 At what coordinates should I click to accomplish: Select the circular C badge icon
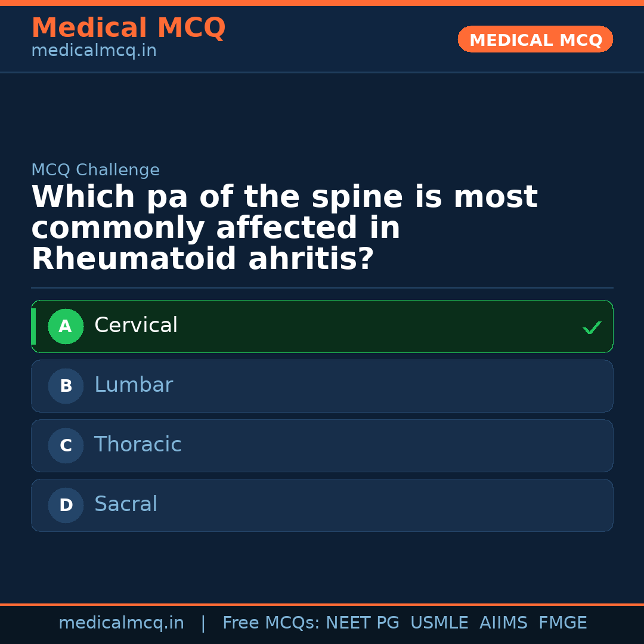(66, 445)
